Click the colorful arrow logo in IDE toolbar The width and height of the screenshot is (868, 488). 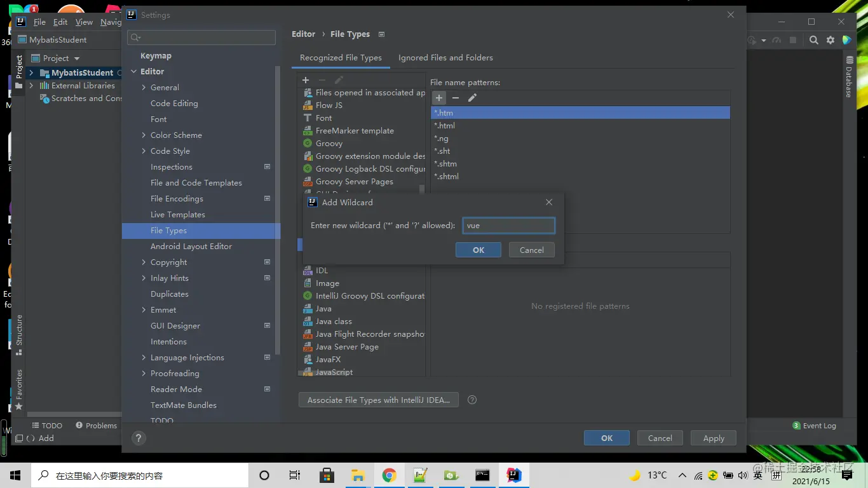point(847,40)
